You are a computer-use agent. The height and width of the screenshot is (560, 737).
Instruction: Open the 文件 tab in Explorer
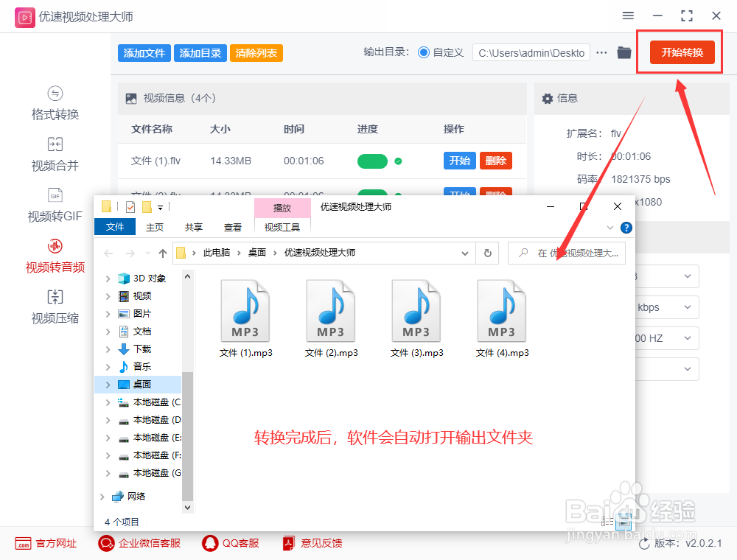115,227
